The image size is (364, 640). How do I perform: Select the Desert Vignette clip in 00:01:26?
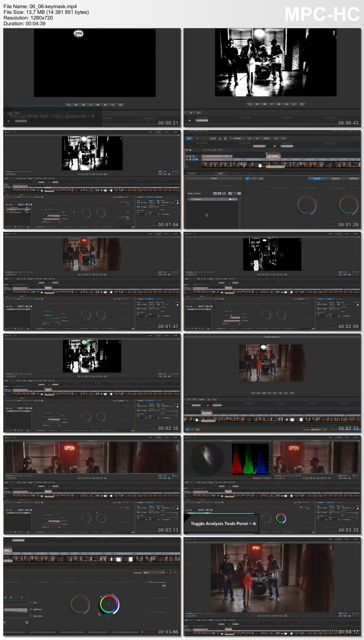(217, 156)
